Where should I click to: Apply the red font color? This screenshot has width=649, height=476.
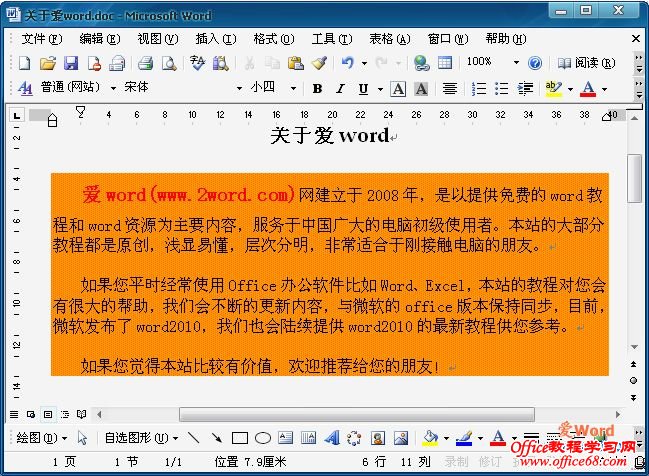click(x=588, y=89)
